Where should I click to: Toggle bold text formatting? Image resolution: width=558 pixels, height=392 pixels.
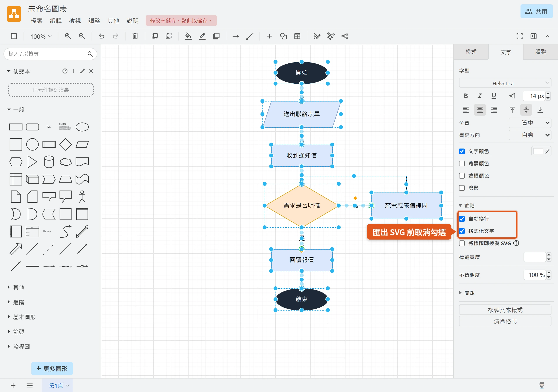tap(466, 96)
